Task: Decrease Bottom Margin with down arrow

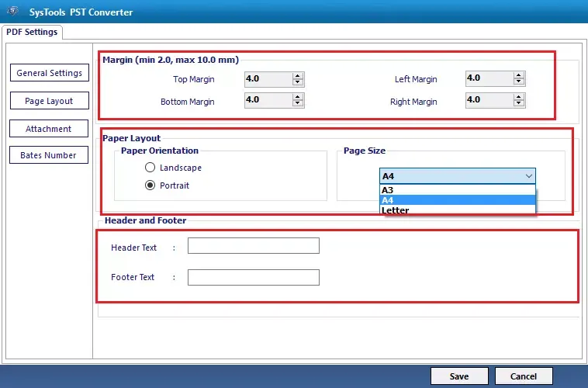Action: (298, 103)
